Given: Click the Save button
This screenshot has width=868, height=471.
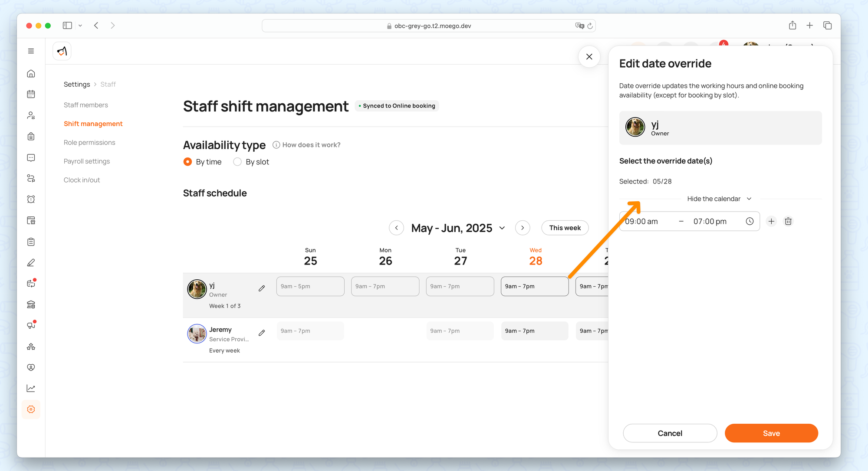Looking at the screenshot, I should pyautogui.click(x=771, y=433).
